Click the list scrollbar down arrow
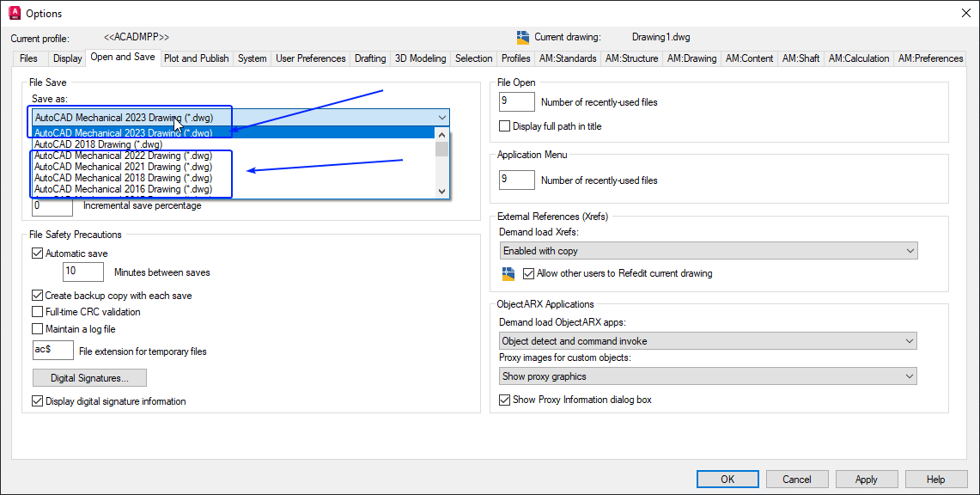Viewport: 980px width, 495px height. [x=441, y=192]
